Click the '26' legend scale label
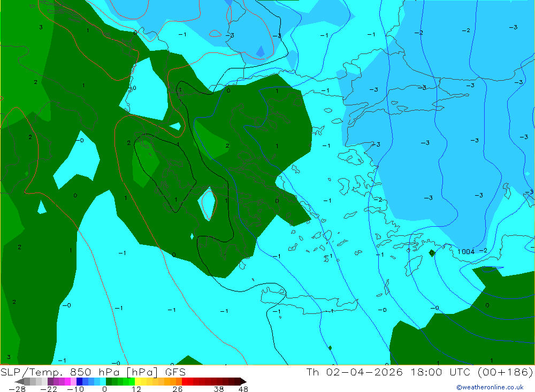Image resolution: width=535 pixels, height=392 pixels. 178,389
